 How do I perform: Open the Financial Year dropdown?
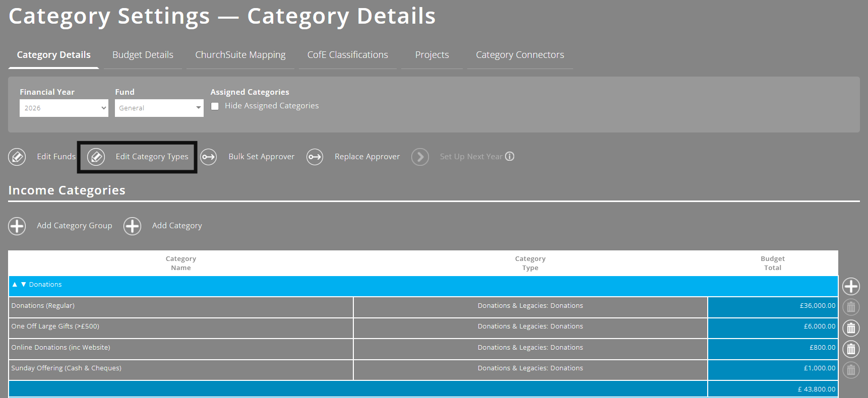point(64,108)
